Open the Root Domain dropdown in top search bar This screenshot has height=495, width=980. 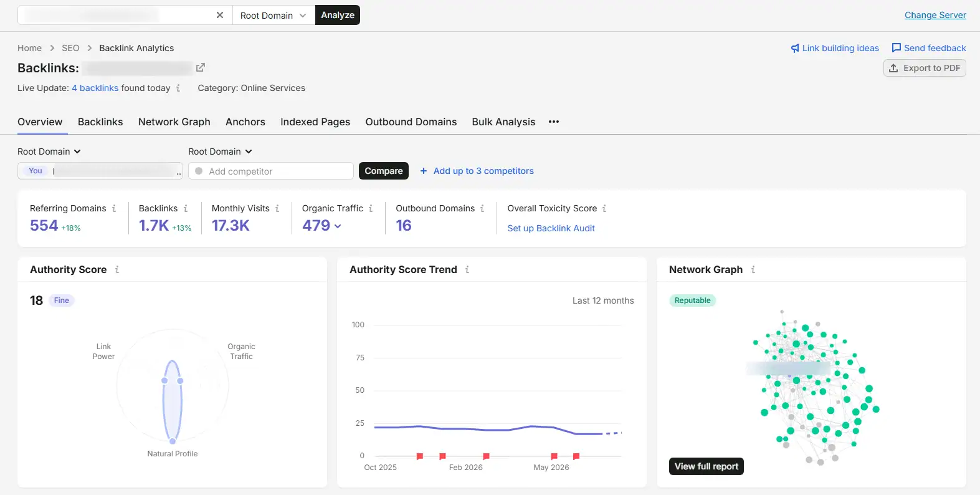point(273,15)
